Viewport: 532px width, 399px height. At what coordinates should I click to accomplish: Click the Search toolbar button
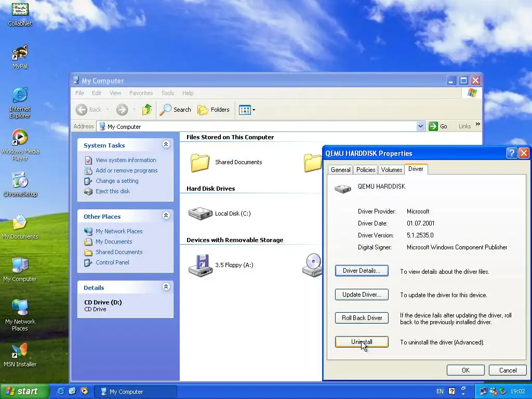pos(176,110)
